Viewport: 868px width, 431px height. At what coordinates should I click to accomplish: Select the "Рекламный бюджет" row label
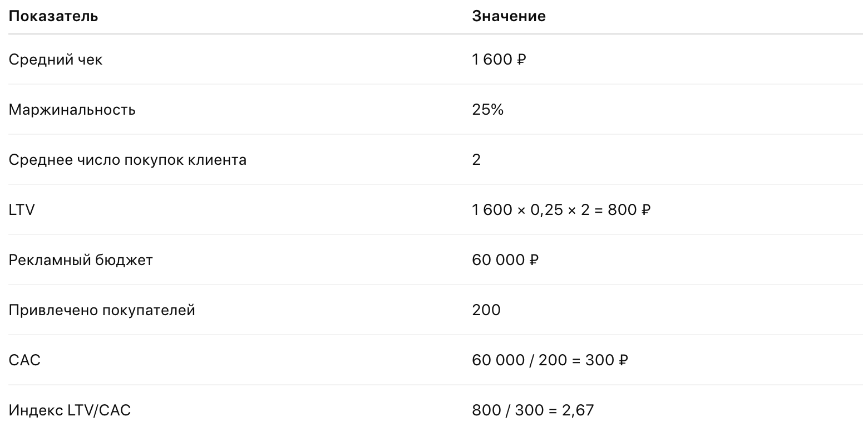pyautogui.click(x=81, y=260)
